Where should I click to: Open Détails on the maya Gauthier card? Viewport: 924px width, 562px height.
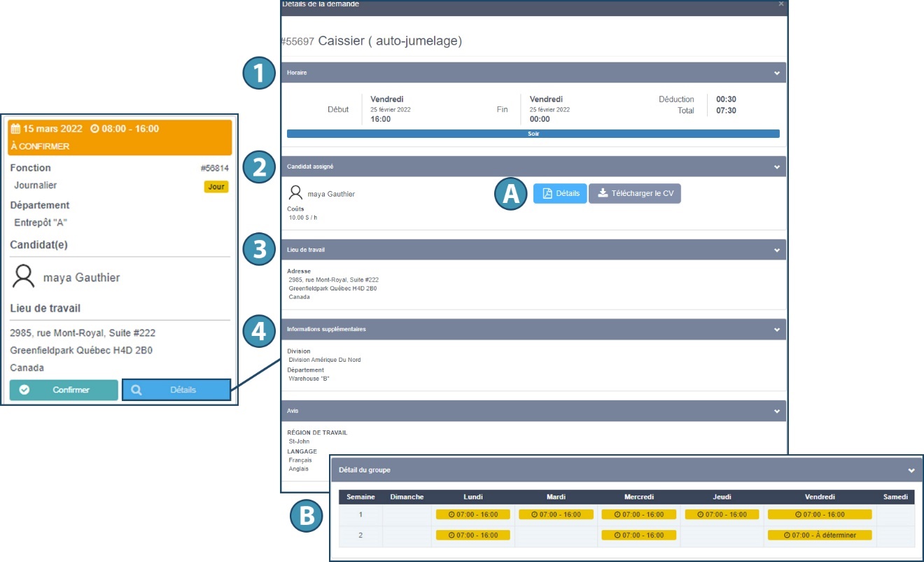(176, 390)
